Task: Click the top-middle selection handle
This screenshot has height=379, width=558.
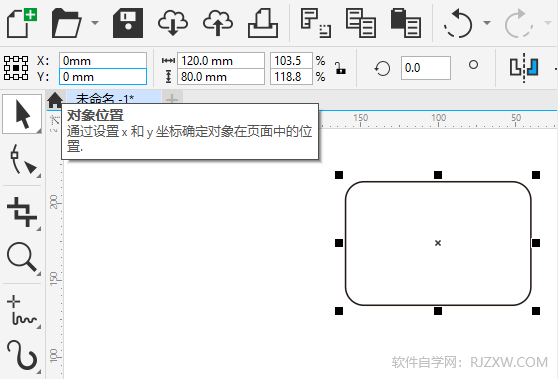Action: pyautogui.click(x=438, y=175)
